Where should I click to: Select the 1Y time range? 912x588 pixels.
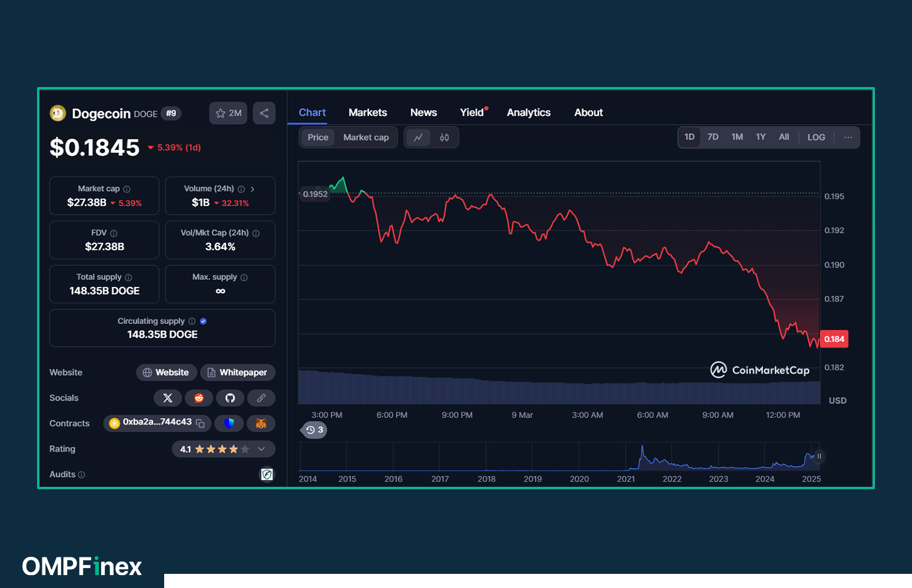coord(761,137)
